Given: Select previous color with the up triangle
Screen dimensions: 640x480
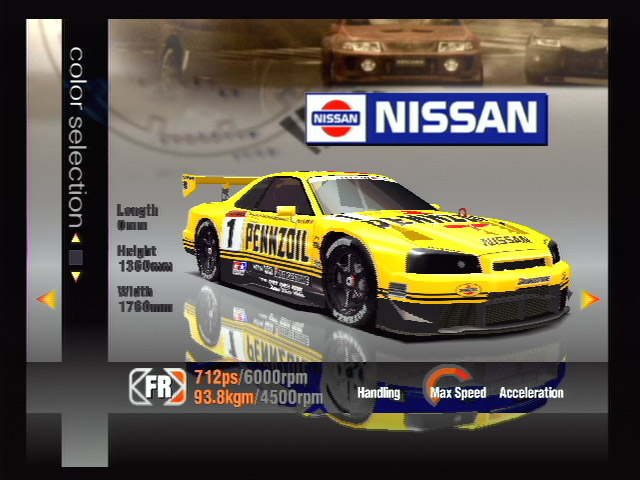Looking at the screenshot, I should coord(76,238).
